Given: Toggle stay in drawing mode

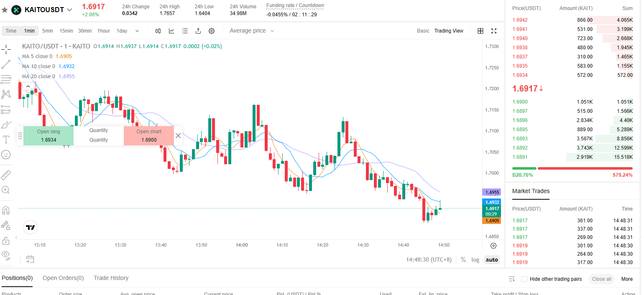Looking at the screenshot, I should (x=6, y=226).
